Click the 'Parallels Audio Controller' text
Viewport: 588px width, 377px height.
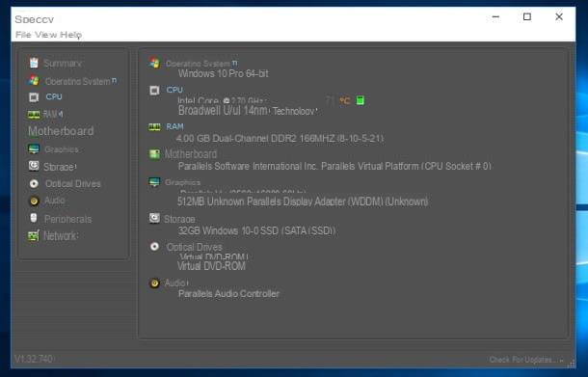tap(228, 293)
